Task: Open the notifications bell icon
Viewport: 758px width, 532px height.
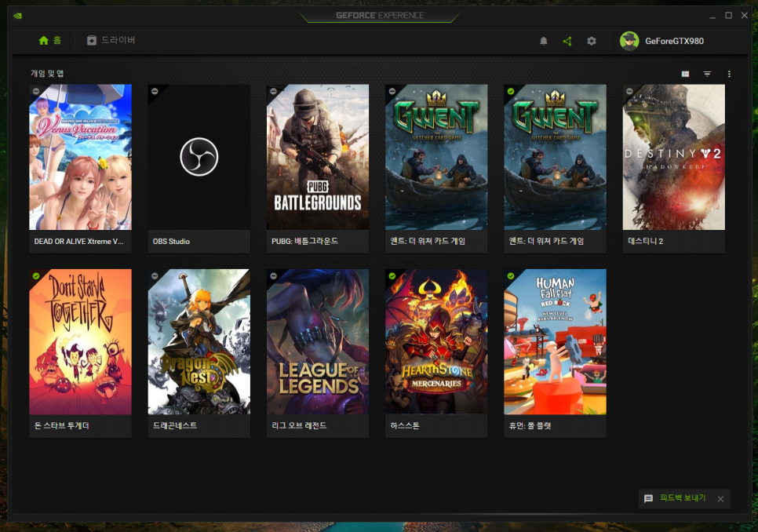Action: point(543,41)
